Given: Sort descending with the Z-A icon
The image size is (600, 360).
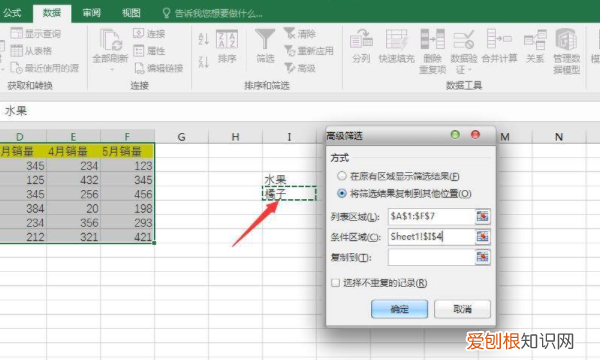Looking at the screenshot, I should (204, 62).
